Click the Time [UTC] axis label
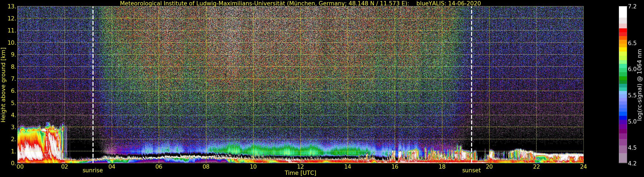Viewport: 644px width, 177px height. point(300,173)
